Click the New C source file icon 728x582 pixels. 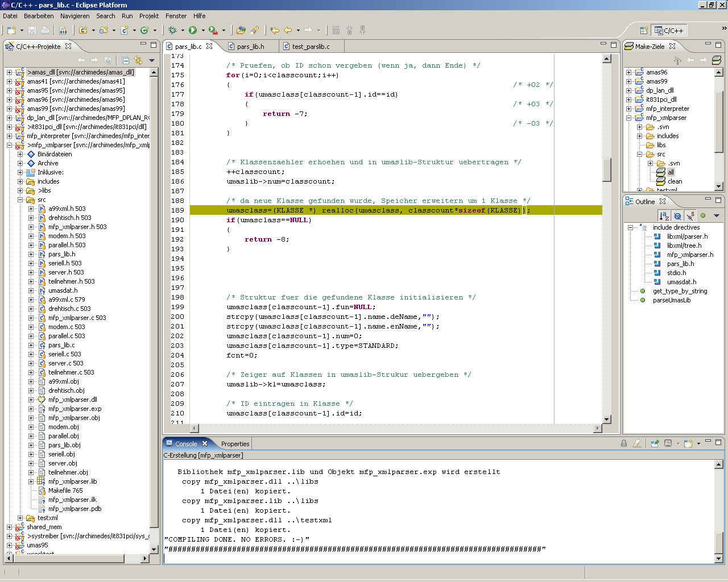tap(125, 30)
